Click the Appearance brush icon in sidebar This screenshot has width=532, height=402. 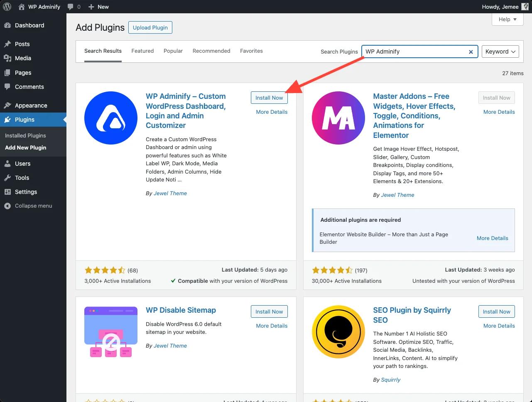7,105
